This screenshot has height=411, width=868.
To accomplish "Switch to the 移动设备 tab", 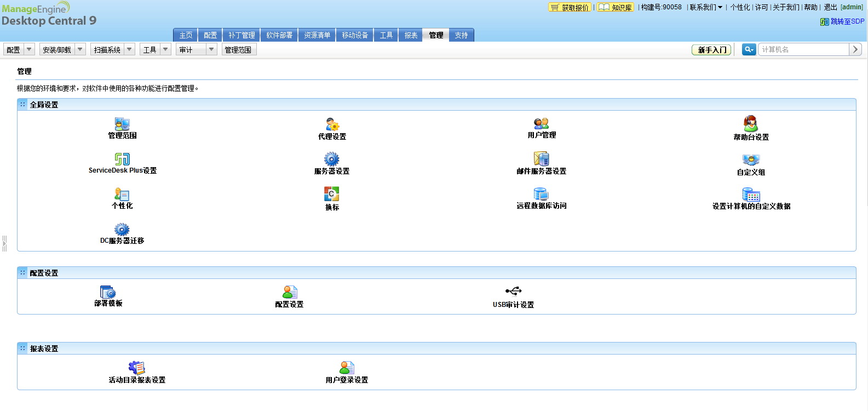I will (x=355, y=35).
